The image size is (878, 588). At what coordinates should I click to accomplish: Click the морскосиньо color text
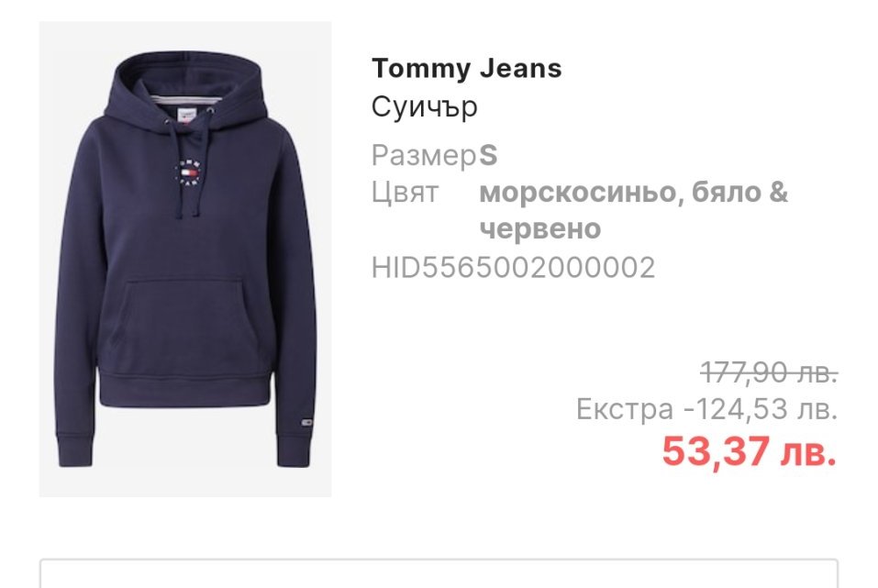[x=582, y=193]
